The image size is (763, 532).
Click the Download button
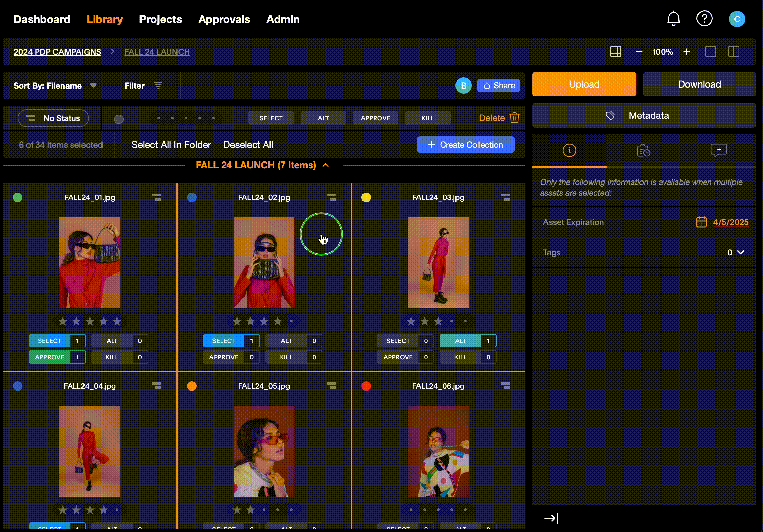[x=700, y=84]
